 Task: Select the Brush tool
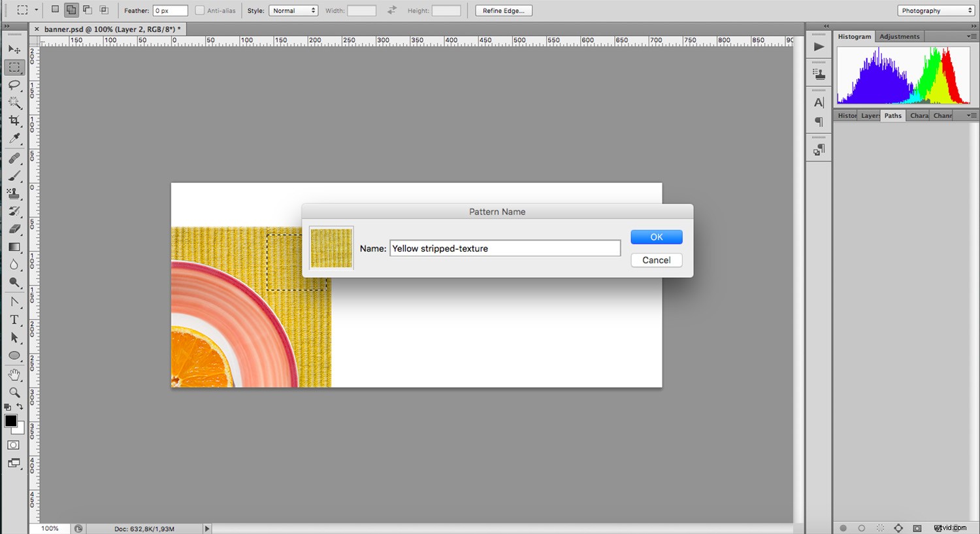[14, 175]
